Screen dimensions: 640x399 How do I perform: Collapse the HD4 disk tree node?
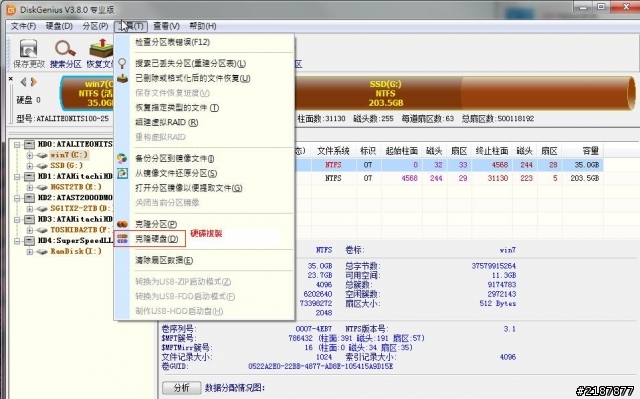[x=17, y=241]
